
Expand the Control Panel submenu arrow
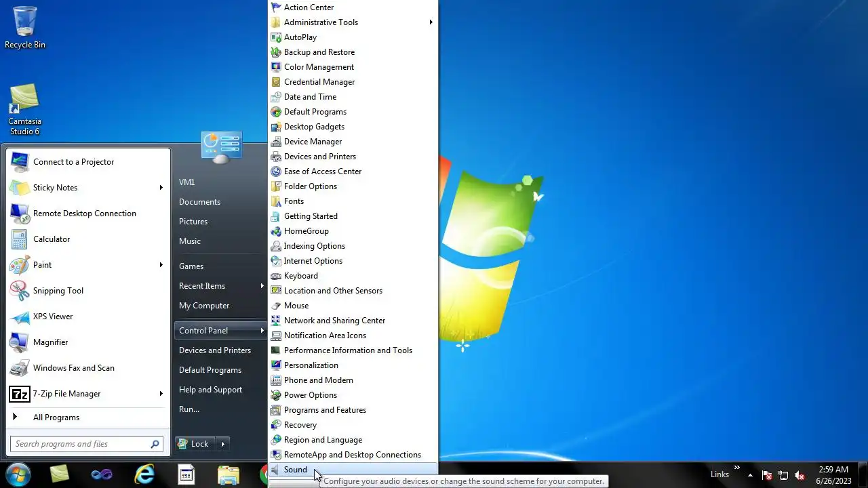tap(262, 331)
